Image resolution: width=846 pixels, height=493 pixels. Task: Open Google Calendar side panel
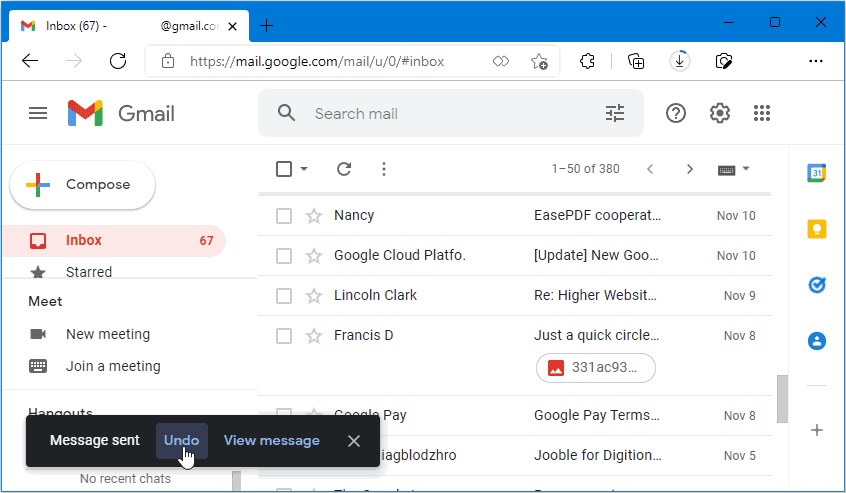[816, 173]
